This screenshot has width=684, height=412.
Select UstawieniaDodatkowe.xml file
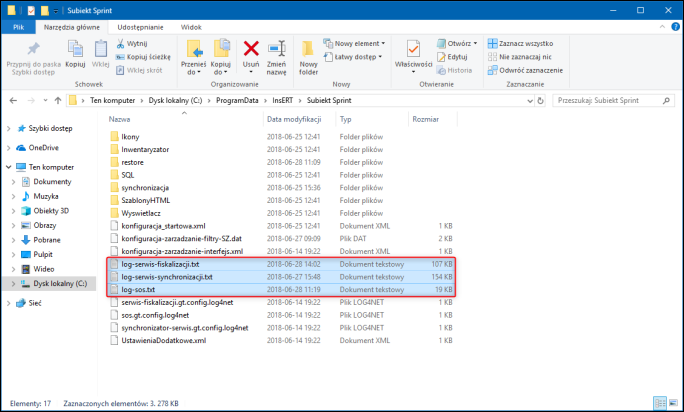click(164, 340)
